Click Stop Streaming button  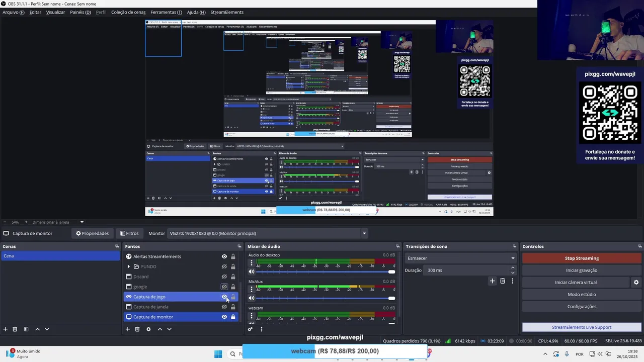[582, 258]
